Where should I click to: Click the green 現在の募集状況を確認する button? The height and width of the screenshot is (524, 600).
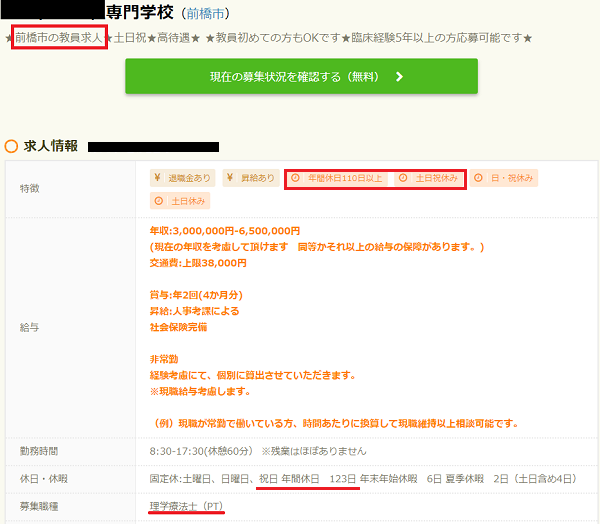click(x=302, y=76)
